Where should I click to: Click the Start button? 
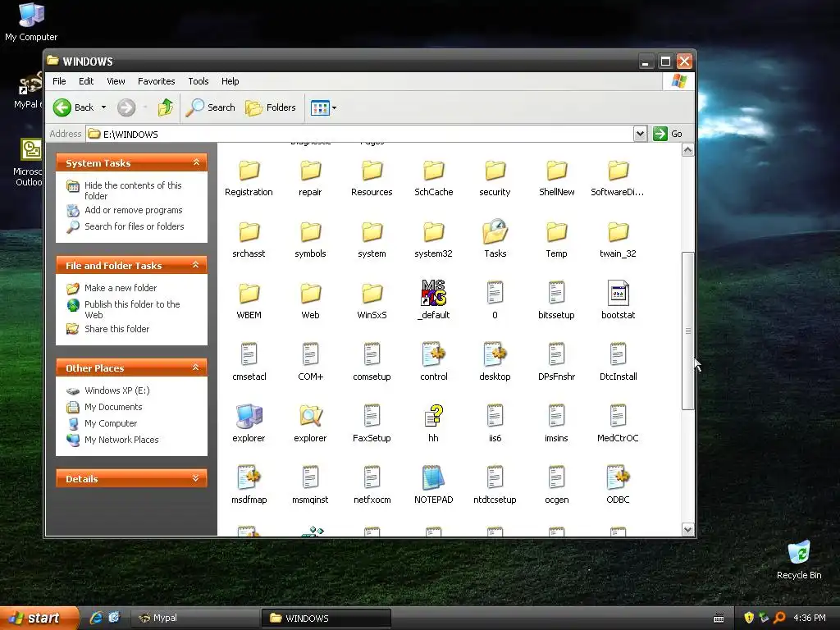tap(39, 618)
